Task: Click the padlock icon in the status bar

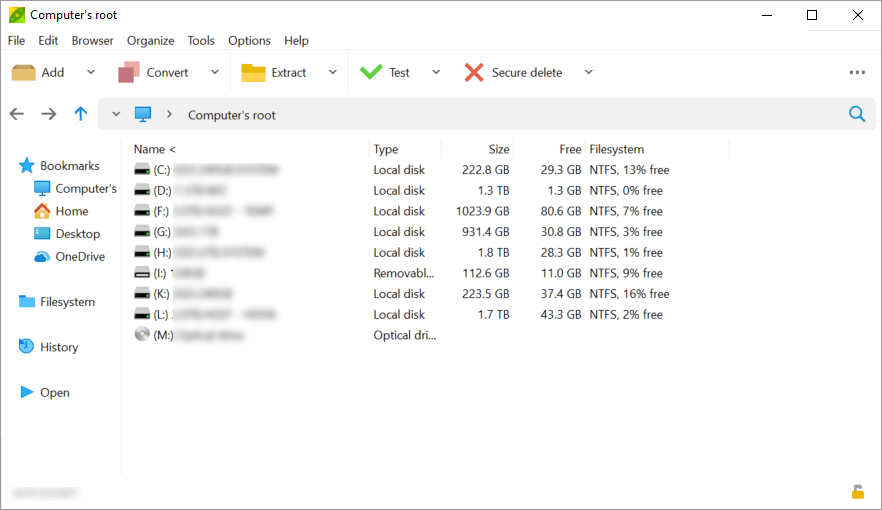Action: pos(858,492)
